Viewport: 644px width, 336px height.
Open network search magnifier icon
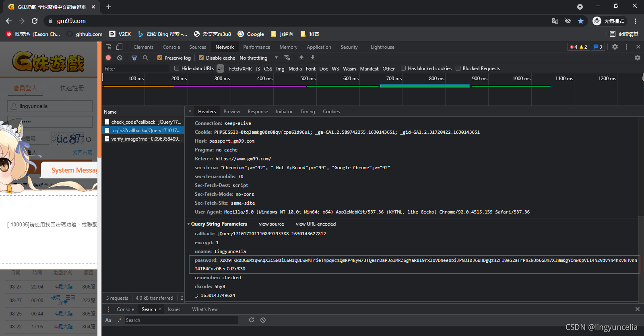click(x=146, y=58)
